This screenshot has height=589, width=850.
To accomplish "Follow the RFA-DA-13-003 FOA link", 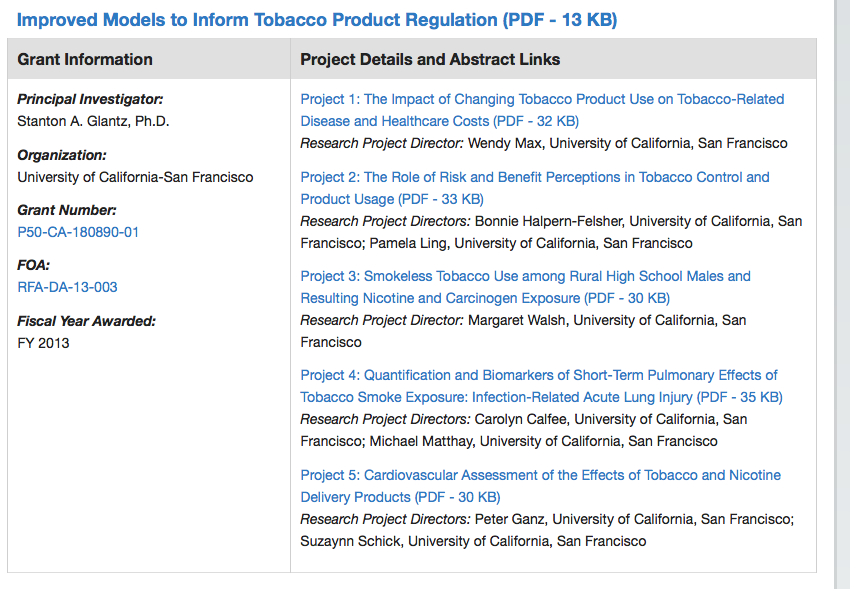I will [67, 287].
